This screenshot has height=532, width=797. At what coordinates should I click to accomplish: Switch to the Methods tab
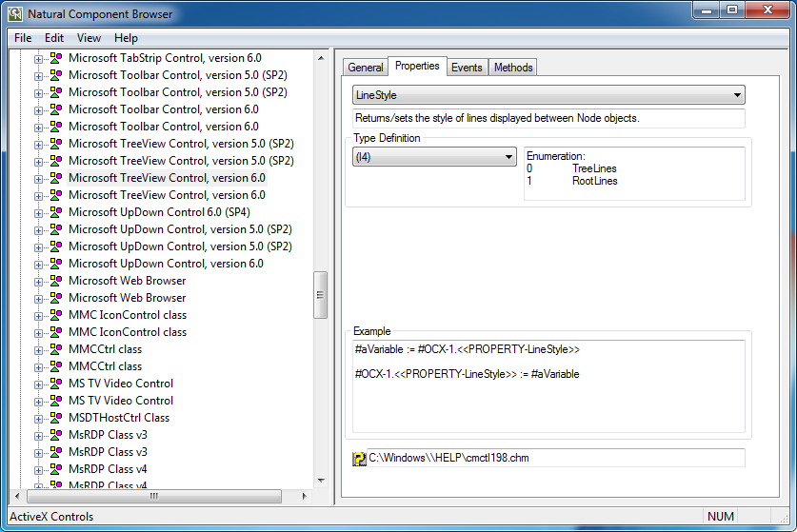coord(513,68)
